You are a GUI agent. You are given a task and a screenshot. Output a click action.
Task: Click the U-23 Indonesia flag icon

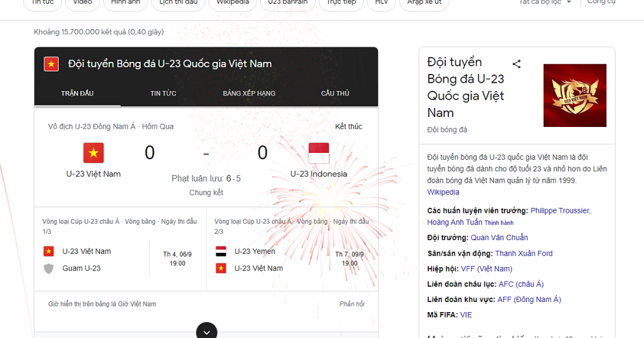tap(319, 153)
